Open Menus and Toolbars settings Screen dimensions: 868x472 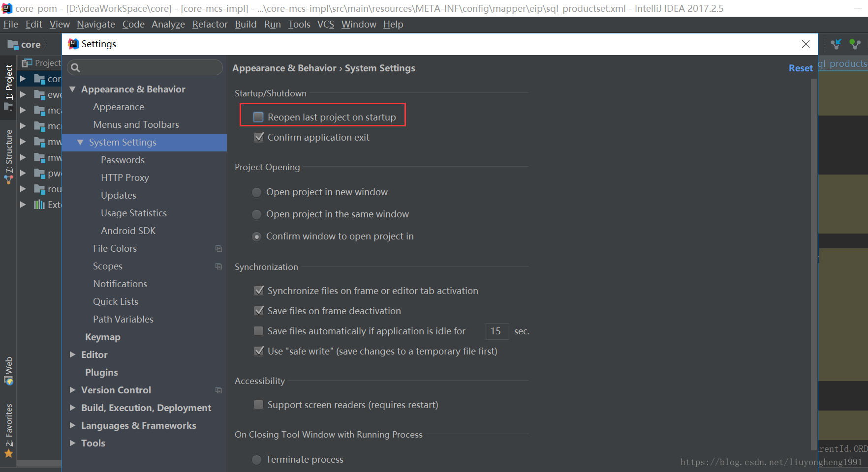136,124
